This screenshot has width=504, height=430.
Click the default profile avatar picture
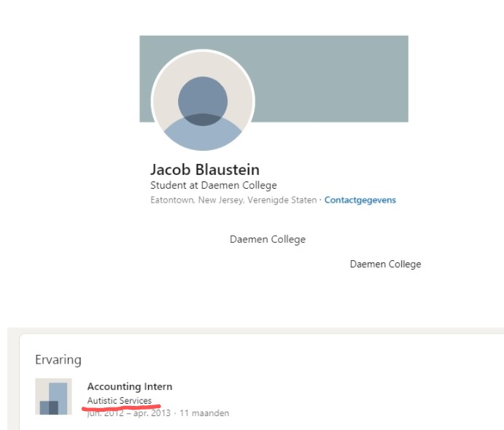pyautogui.click(x=203, y=101)
